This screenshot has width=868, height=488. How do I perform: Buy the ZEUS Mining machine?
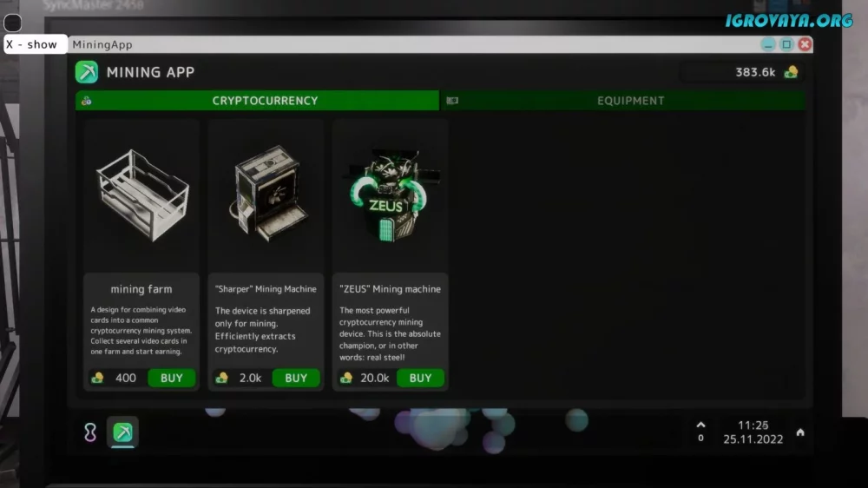(x=420, y=378)
